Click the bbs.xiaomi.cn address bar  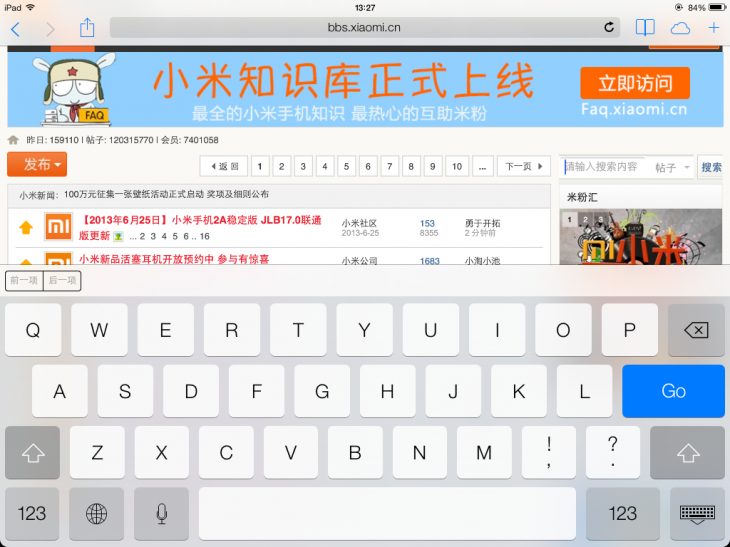click(365, 27)
